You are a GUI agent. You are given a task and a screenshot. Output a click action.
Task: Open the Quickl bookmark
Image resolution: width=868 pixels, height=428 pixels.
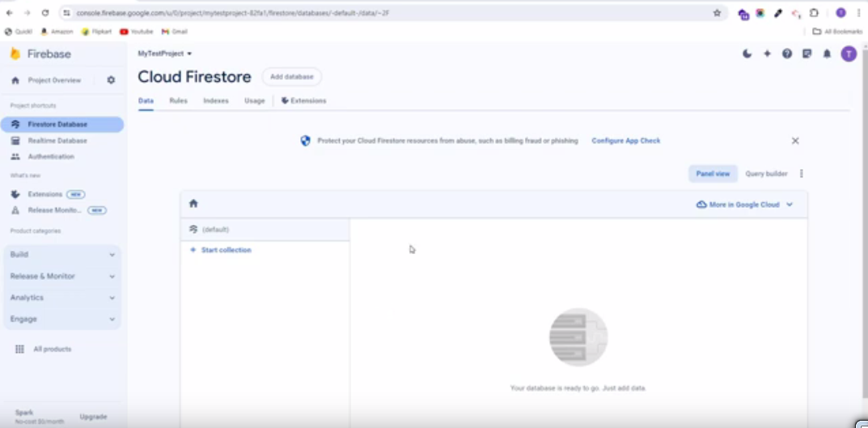click(19, 32)
